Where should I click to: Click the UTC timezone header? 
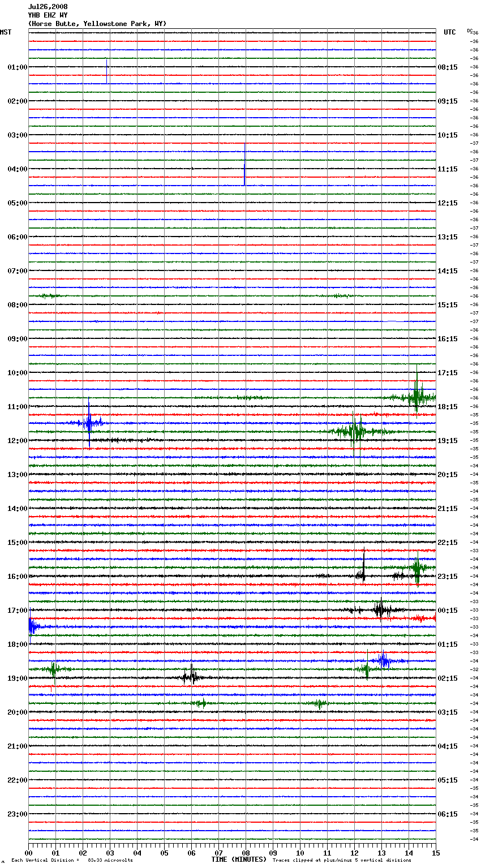point(450,32)
